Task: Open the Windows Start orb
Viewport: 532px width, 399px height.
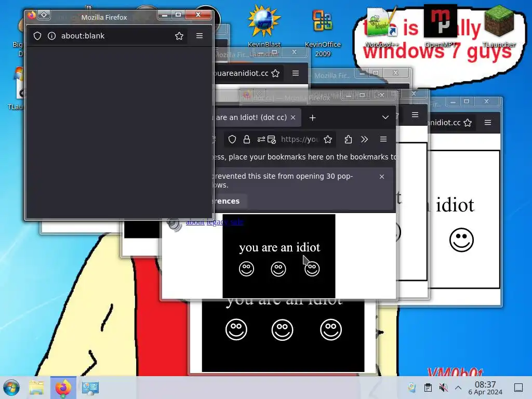Action: [11, 388]
